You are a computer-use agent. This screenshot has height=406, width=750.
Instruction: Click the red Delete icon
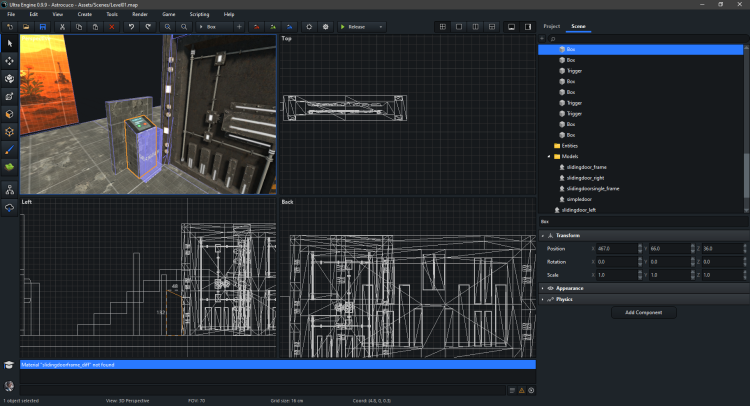pyautogui.click(x=112, y=26)
